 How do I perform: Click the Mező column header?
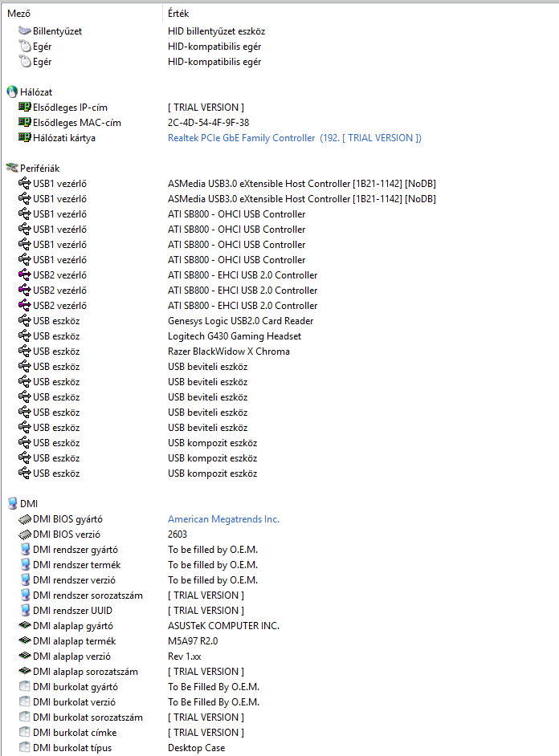pos(18,14)
